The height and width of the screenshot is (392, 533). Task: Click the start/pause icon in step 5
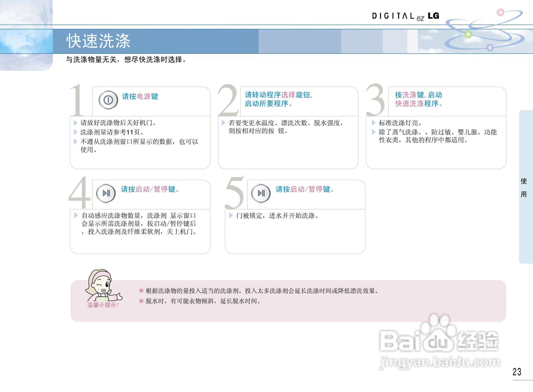click(261, 193)
